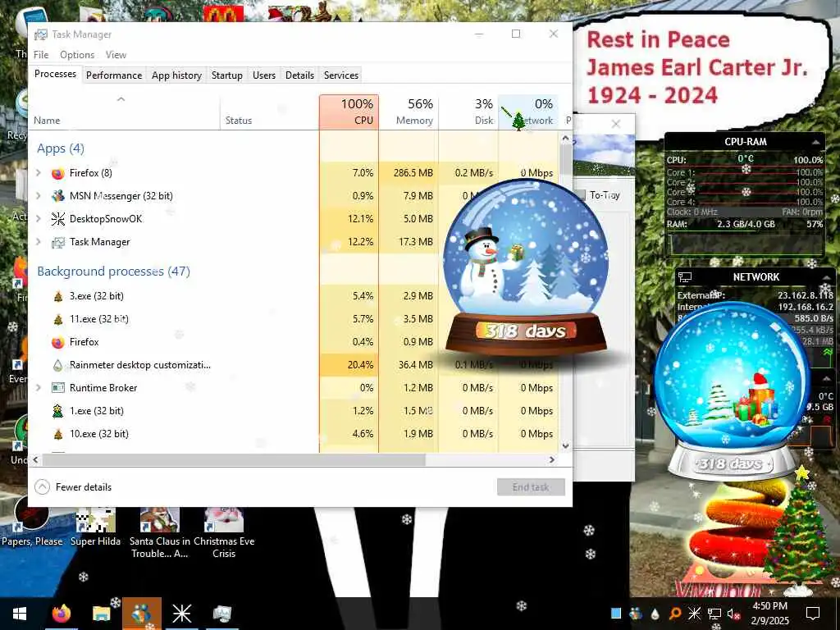
Task: Expand the MSN Messenger process group
Action: click(39, 196)
